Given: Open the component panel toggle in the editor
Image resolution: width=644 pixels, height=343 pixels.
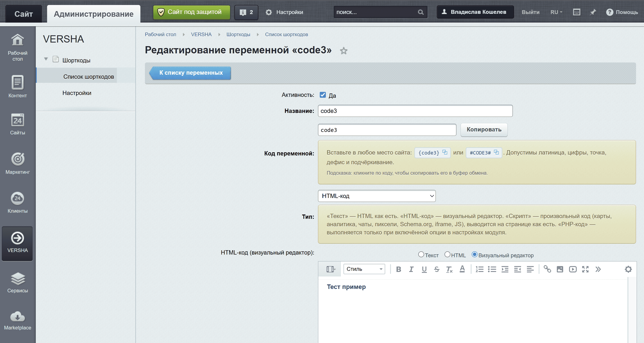Looking at the screenshot, I should pyautogui.click(x=331, y=269).
